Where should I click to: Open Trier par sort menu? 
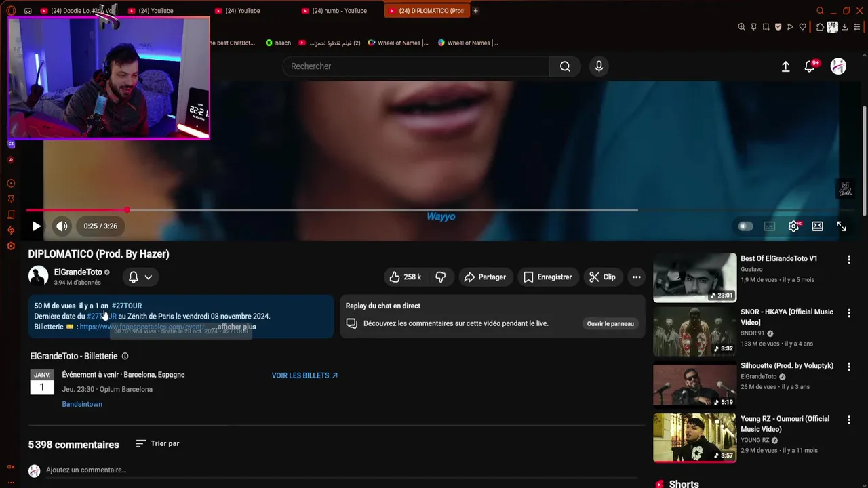157,443
